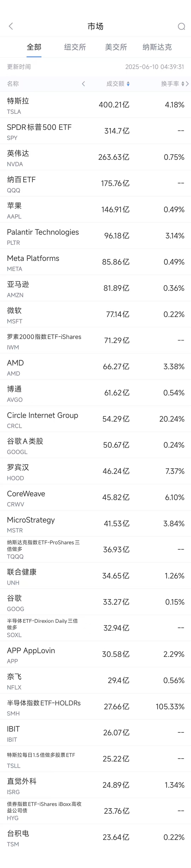Tap the CoreWeave CRWV row
Image resolution: width=191 pixels, height=868 pixels.
[x=95, y=498]
